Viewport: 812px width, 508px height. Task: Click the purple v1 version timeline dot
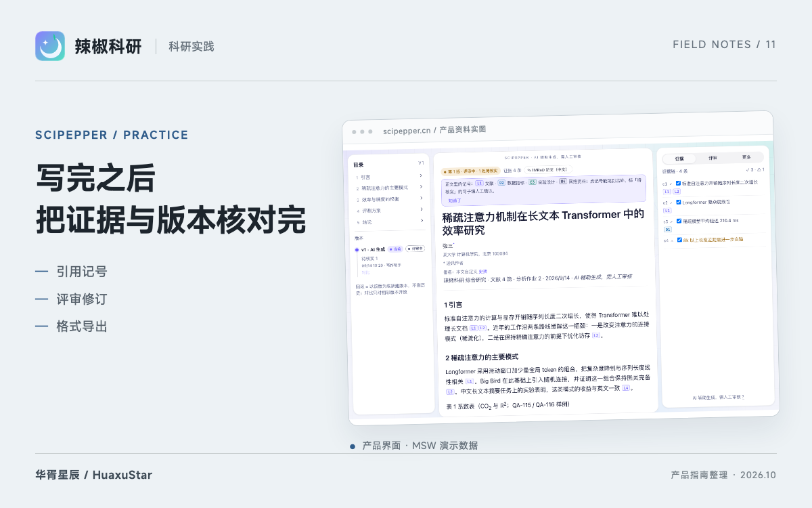357,249
